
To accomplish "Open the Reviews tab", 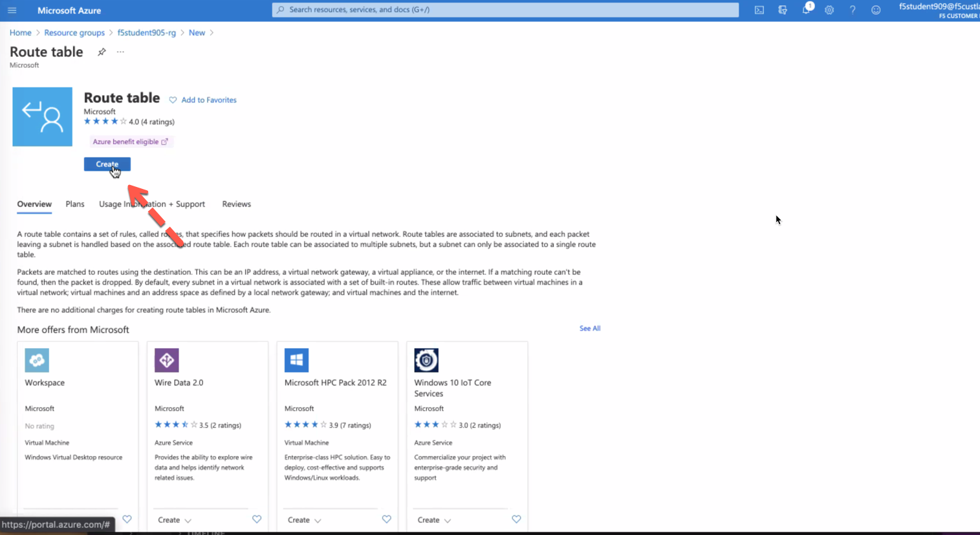I will pos(236,204).
